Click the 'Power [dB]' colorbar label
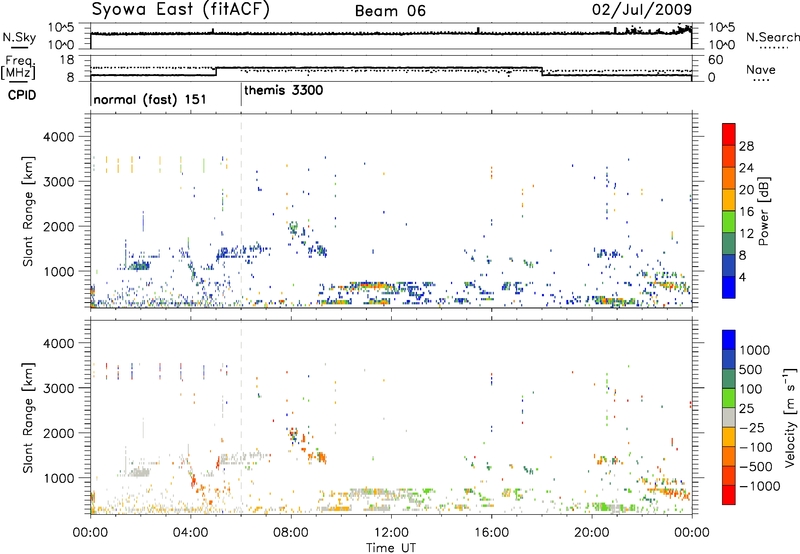Screen dimensions: 800x554 pos(764,211)
